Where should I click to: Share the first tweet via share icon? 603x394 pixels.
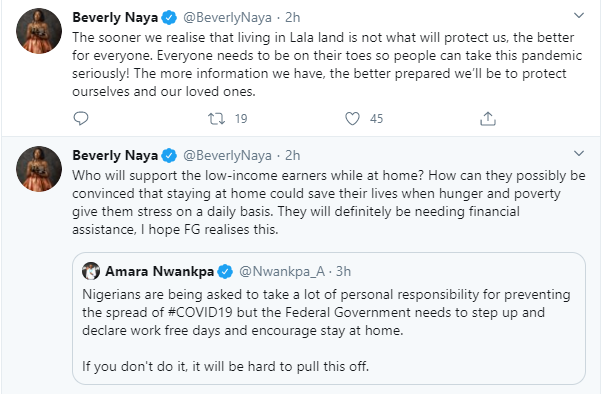tap(488, 118)
